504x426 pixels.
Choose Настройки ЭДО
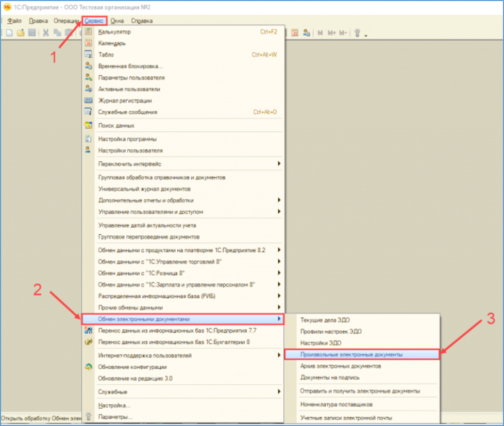[x=321, y=343]
